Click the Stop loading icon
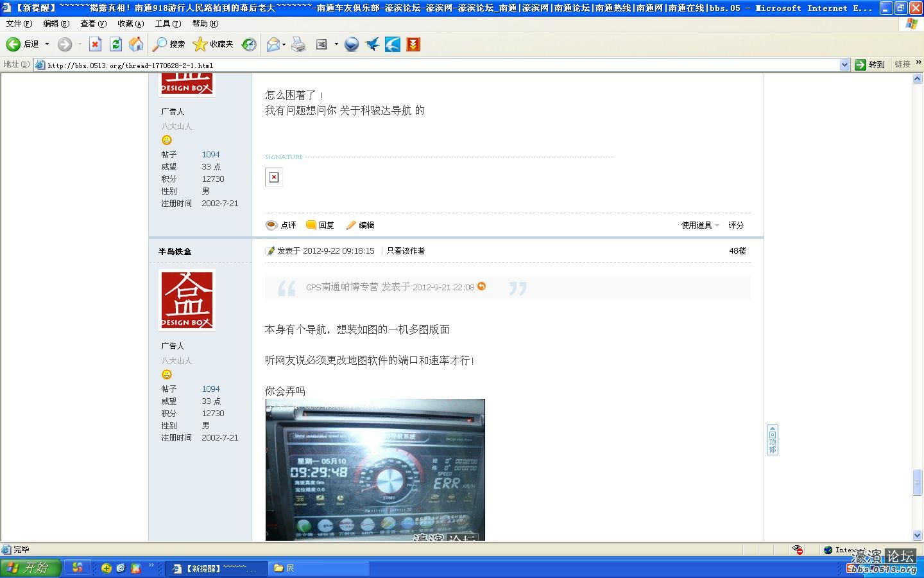Image resolution: width=924 pixels, height=578 pixels. pos(95,44)
